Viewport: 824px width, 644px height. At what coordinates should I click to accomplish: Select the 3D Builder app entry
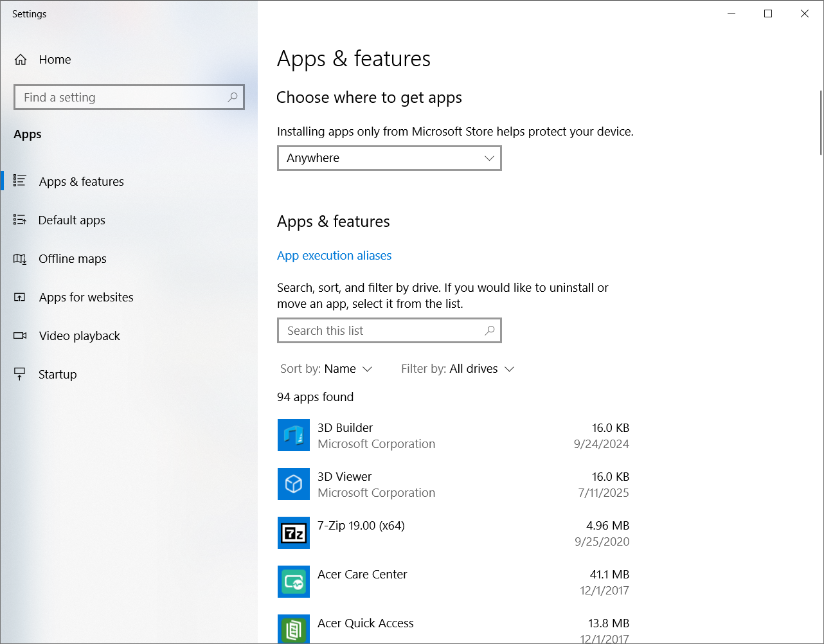click(454, 436)
